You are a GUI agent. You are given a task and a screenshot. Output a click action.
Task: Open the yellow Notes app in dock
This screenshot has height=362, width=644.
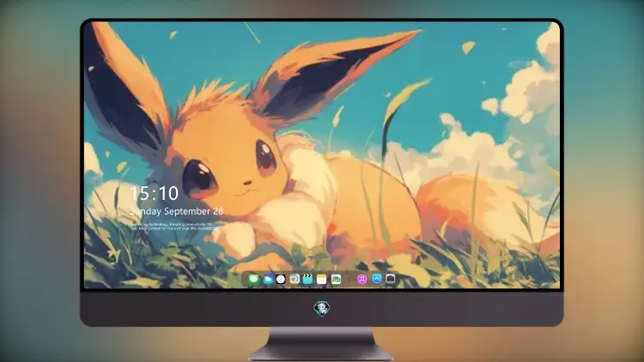point(322,280)
